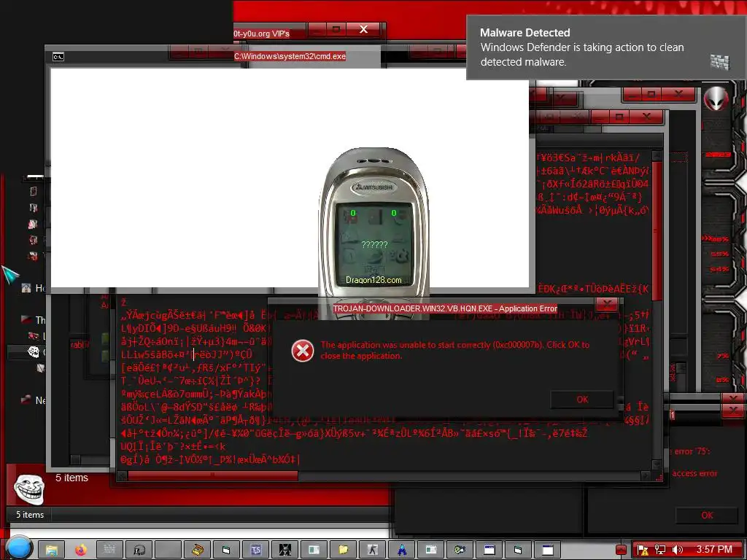
Task: Click the headphones app taskbar icon
Action: coord(139,550)
